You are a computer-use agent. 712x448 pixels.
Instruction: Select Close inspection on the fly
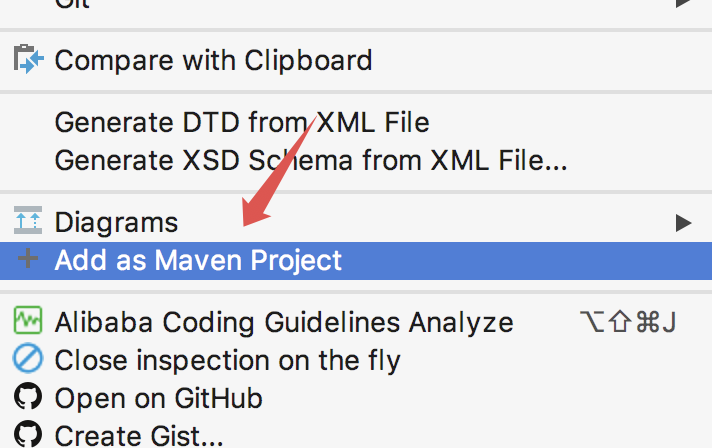point(227,360)
